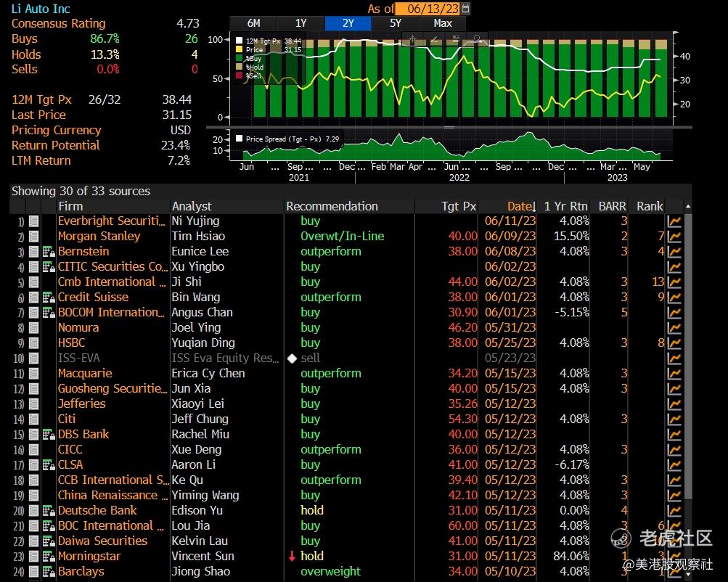Click the Consensus Rating value 4.73
728x582 pixels.
pos(187,24)
